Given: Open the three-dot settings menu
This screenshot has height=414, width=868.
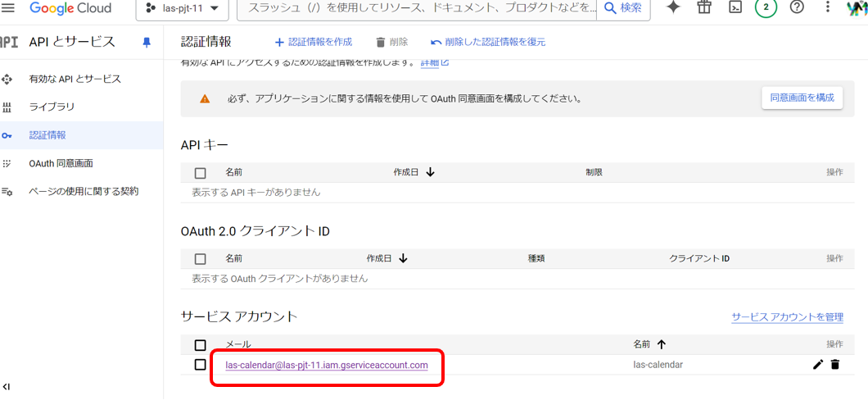Looking at the screenshot, I should click(x=828, y=7).
